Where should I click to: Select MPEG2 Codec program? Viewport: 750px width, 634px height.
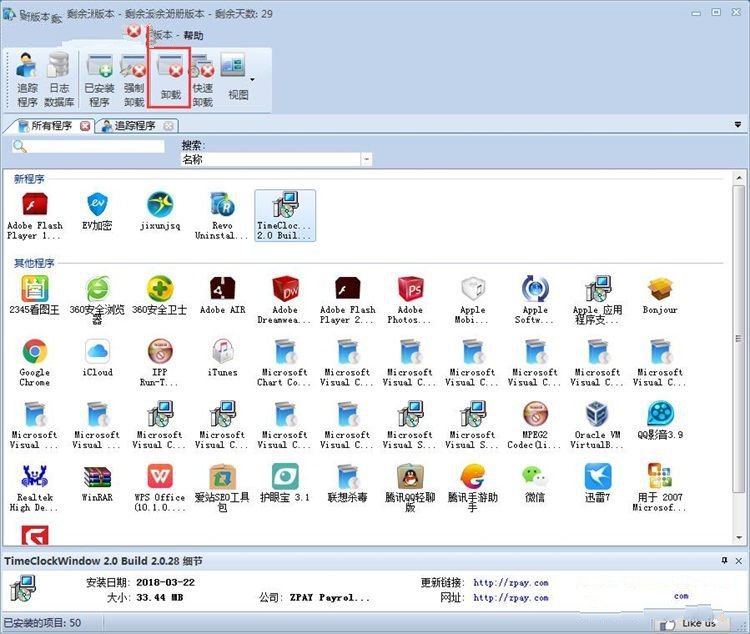point(535,425)
